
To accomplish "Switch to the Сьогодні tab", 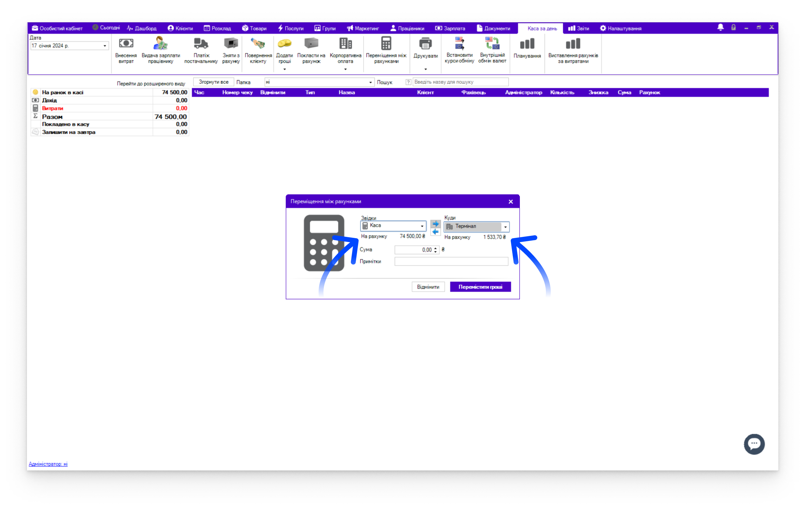I will pyautogui.click(x=106, y=28).
